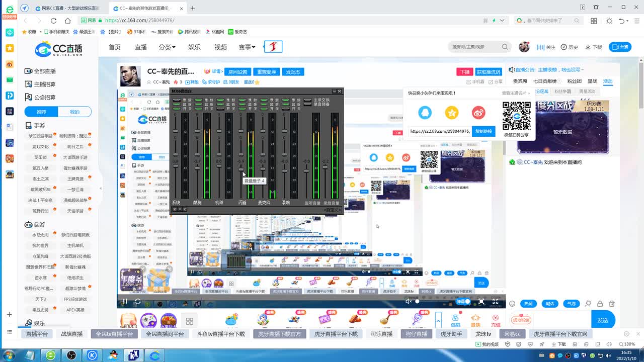Click the 重置麦序 button

(x=266, y=72)
